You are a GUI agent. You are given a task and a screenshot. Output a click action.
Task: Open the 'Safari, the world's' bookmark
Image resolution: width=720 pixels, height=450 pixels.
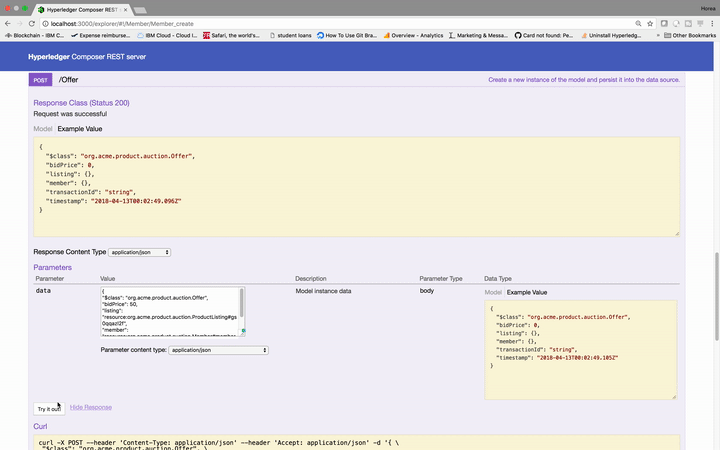click(231, 35)
